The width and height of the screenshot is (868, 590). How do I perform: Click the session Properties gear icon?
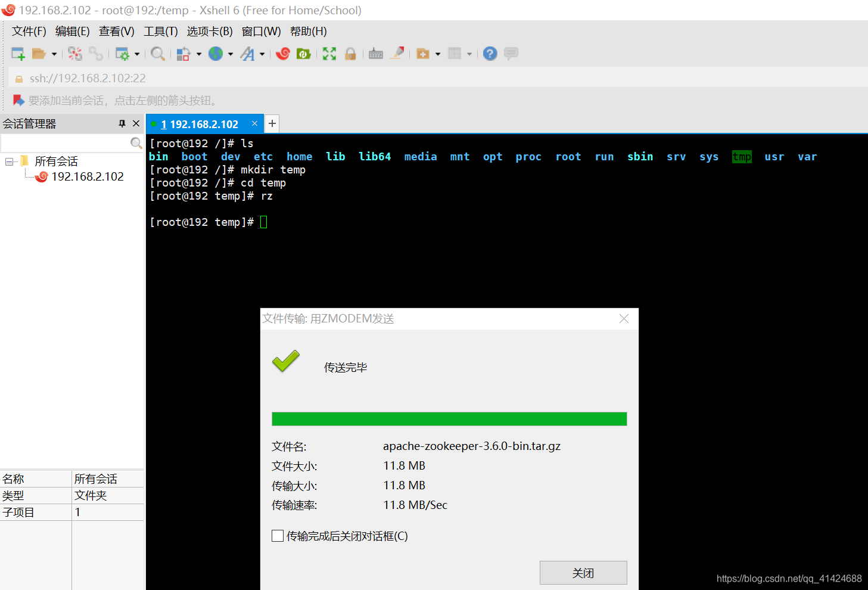click(122, 54)
